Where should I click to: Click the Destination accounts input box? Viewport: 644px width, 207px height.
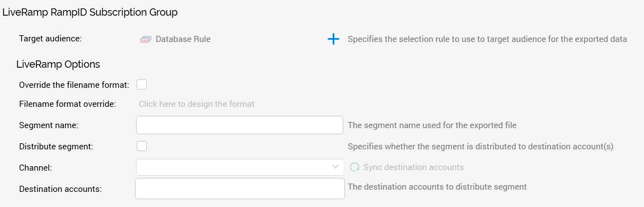coord(240,189)
